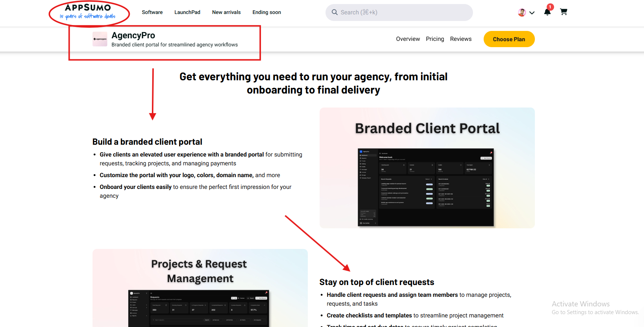Click the search magnifier icon
Screen dimensions: 644x327
tap(335, 12)
